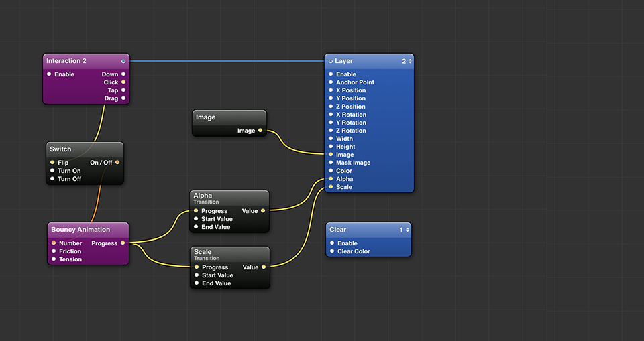
Task: Click the Clear Color port on Clear patch
Action: (x=332, y=251)
